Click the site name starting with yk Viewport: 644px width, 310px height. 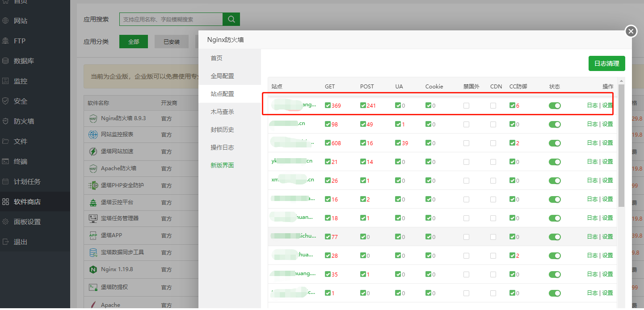pyautogui.click(x=292, y=161)
